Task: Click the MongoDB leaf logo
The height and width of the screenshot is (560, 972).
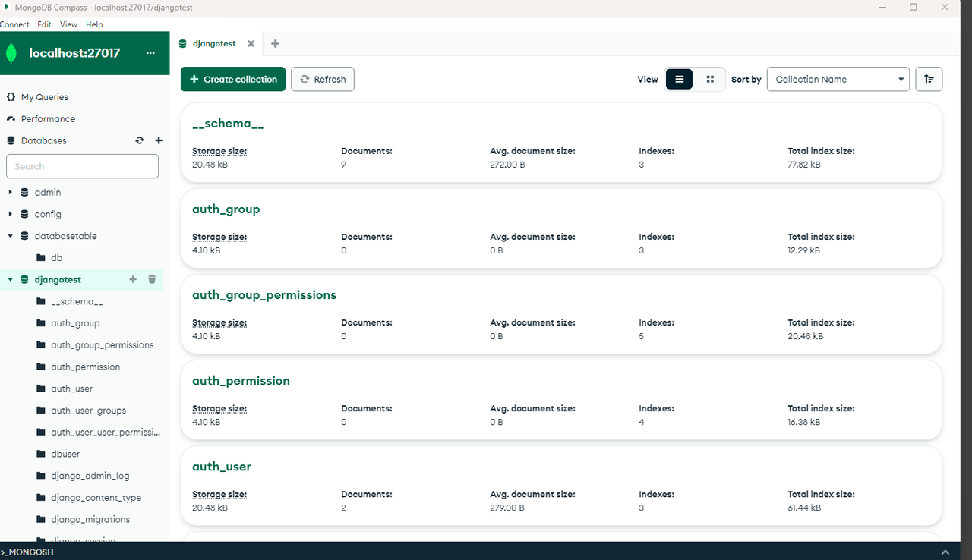Action: [11, 53]
